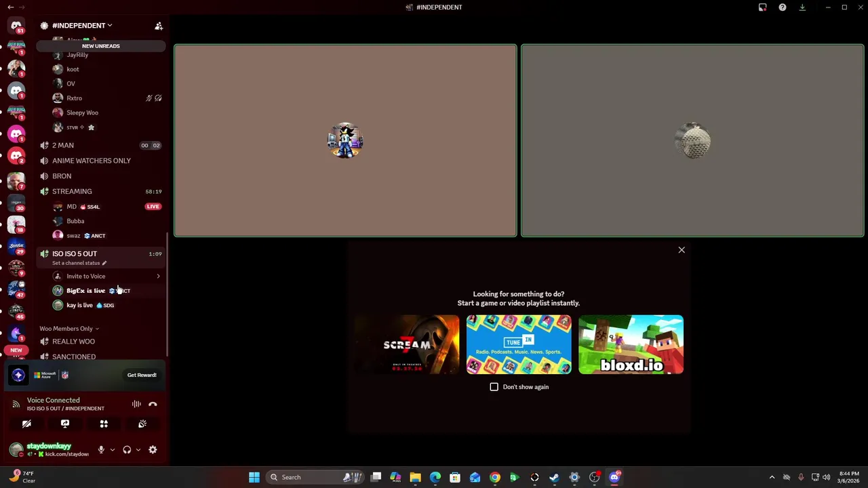Select BigEx is live user entry
Image resolution: width=868 pixels, height=488 pixels.
coord(85,291)
